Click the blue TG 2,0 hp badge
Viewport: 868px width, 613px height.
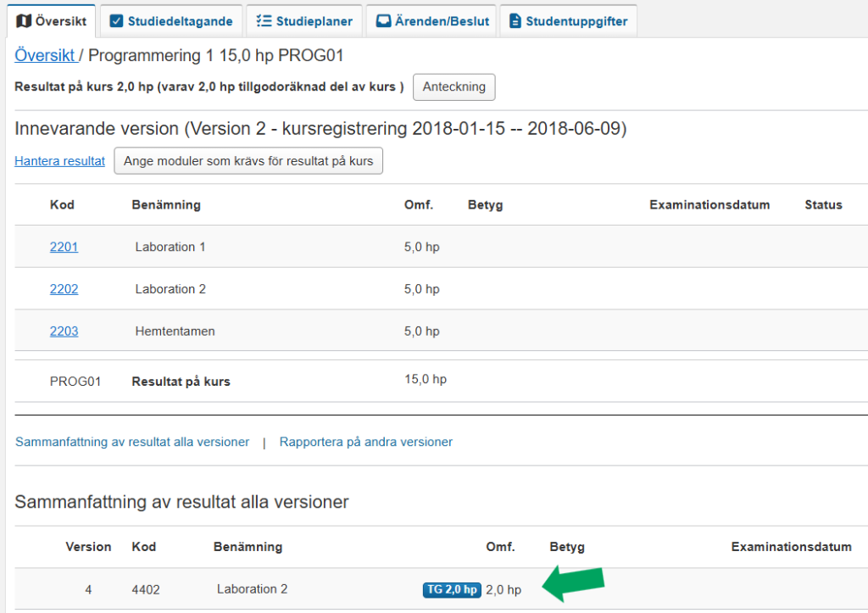coord(452,590)
